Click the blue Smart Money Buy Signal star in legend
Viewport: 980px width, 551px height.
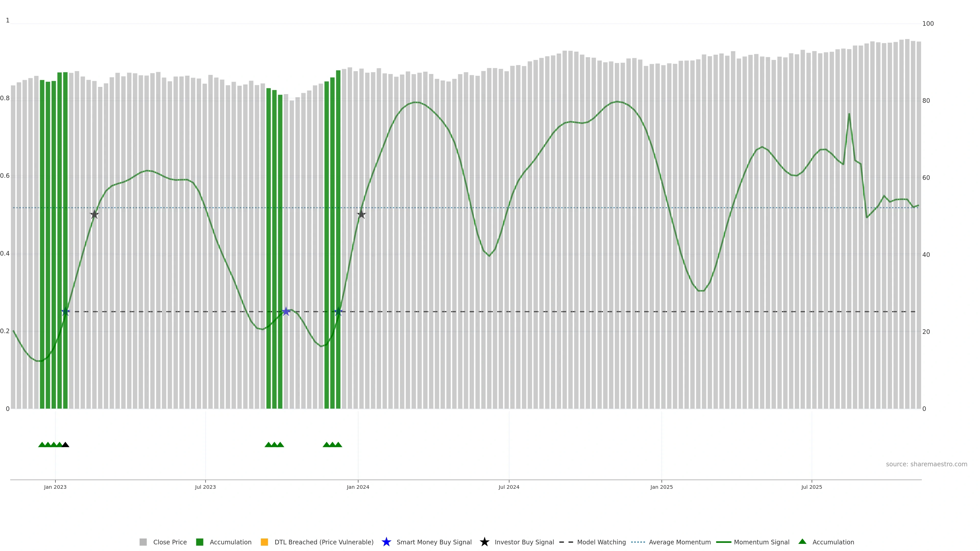point(386,542)
